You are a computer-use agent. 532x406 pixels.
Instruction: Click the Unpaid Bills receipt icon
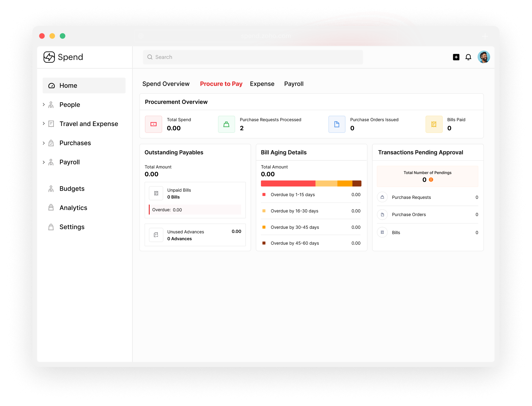(x=156, y=193)
